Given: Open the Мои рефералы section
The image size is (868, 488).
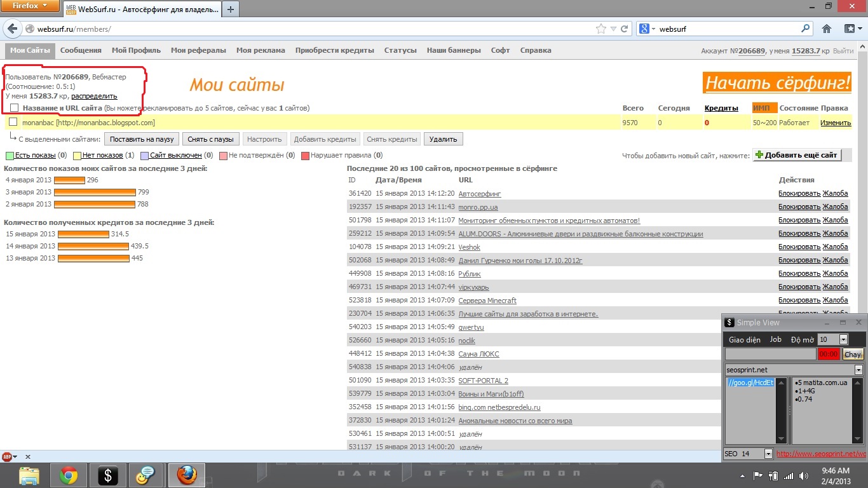Looking at the screenshot, I should tap(198, 51).
